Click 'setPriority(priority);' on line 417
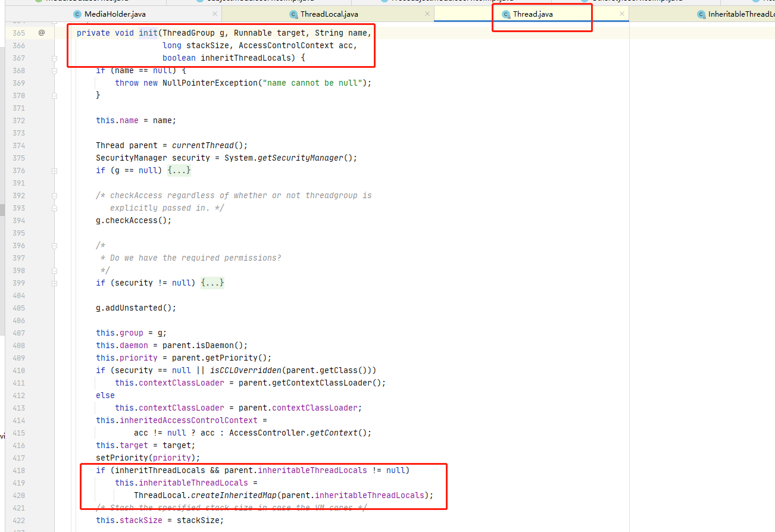Image resolution: width=775 pixels, height=532 pixels. [x=148, y=458]
